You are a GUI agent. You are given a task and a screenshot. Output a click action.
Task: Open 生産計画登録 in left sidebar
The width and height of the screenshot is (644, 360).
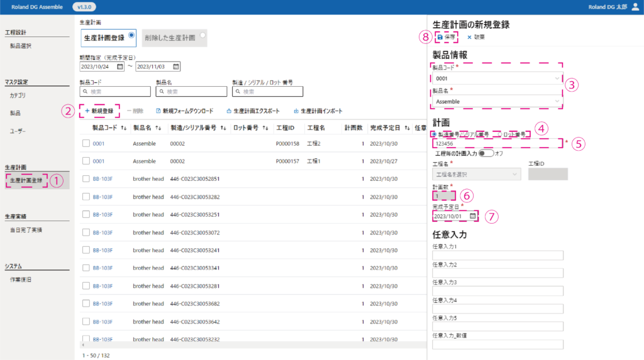[x=26, y=181]
